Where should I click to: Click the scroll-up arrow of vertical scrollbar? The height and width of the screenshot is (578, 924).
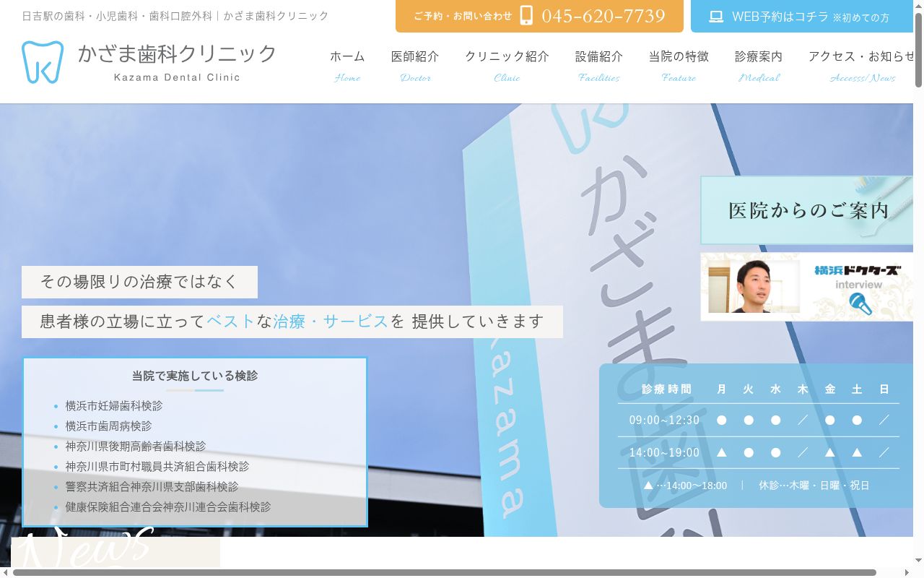click(918, 5)
